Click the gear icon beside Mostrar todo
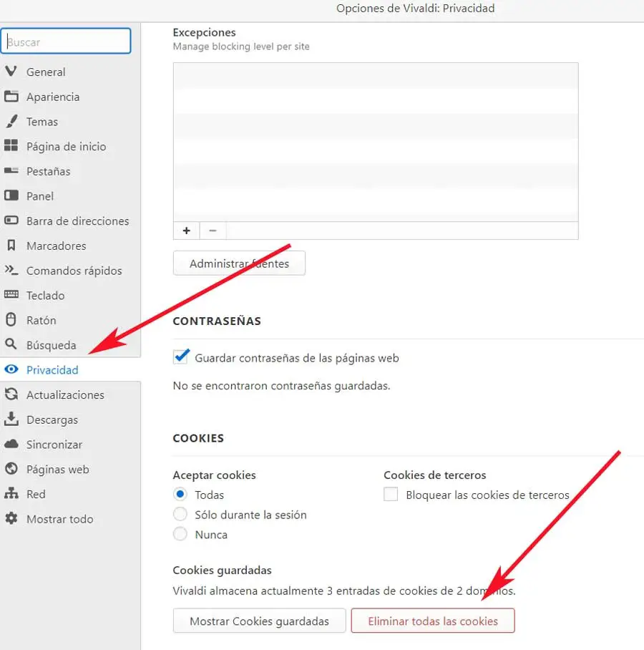The width and height of the screenshot is (644, 650). coord(11,518)
